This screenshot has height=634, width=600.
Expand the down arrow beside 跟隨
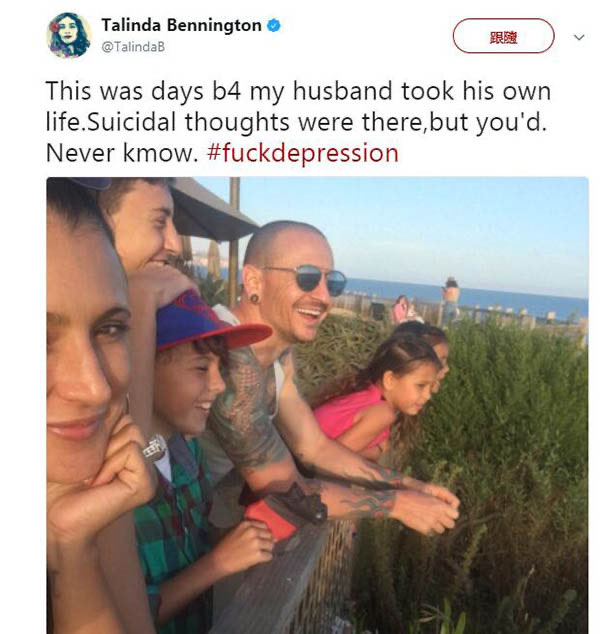pos(579,38)
